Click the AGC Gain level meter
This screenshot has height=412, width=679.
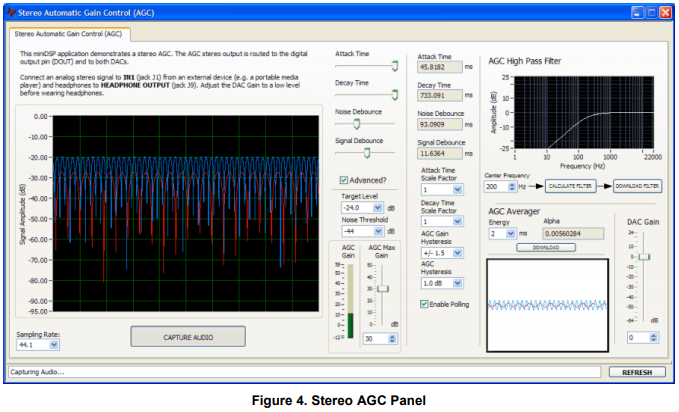point(350,301)
